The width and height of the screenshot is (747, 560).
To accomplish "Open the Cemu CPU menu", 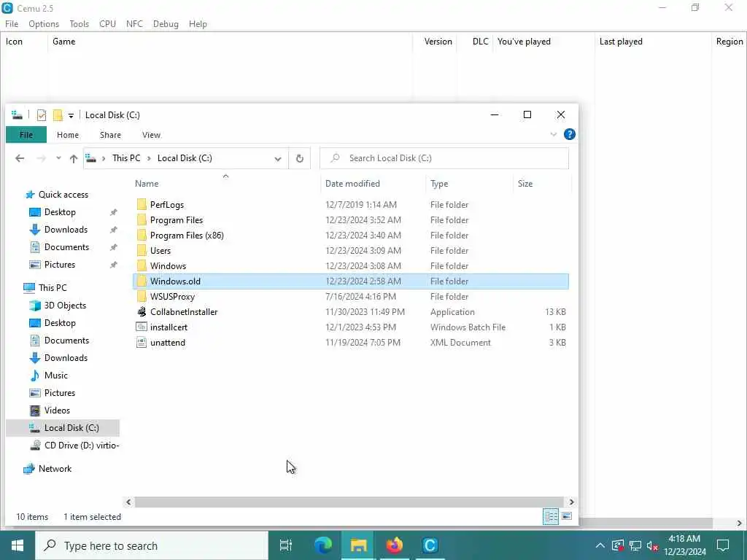I will pyautogui.click(x=108, y=24).
